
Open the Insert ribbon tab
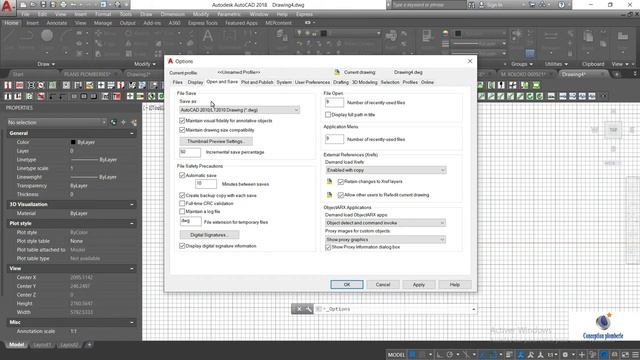(33, 23)
